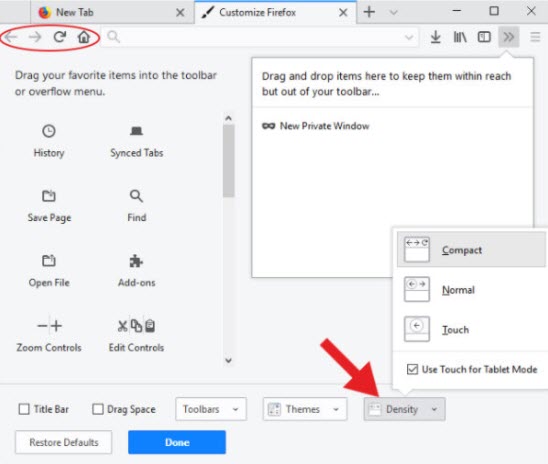Click the Home icon in the toolbar
The image size is (548, 464).
coord(84,37)
